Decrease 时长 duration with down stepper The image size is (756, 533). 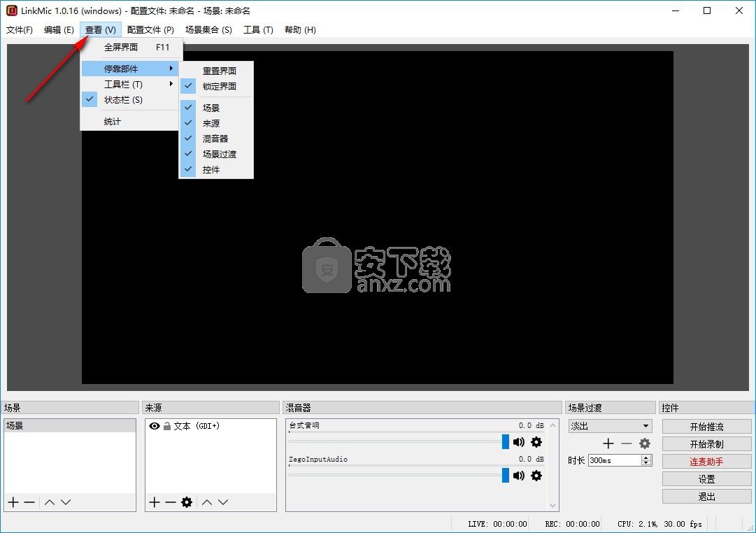(646, 463)
